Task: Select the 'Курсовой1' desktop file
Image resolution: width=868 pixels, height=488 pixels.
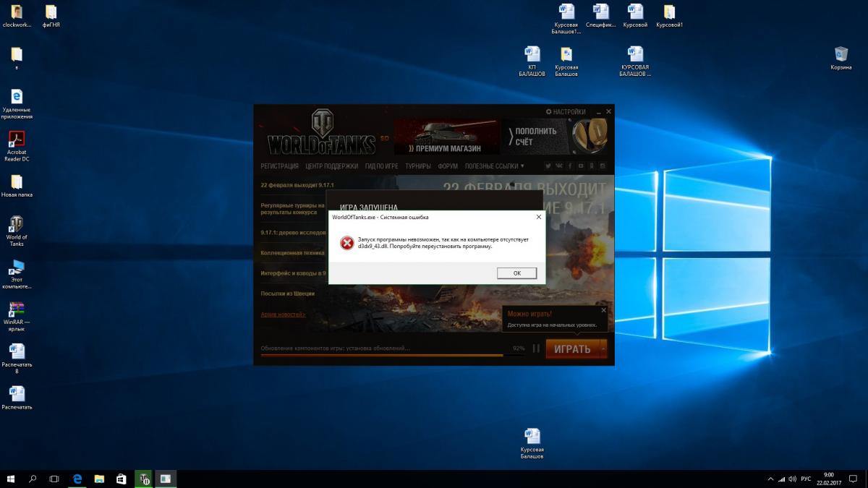Action: point(670,17)
